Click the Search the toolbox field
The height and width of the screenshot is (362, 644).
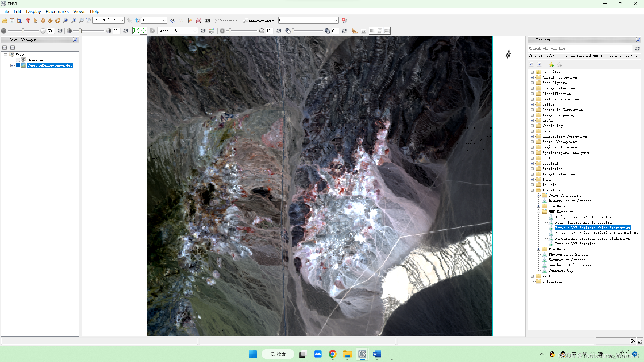[580, 49]
